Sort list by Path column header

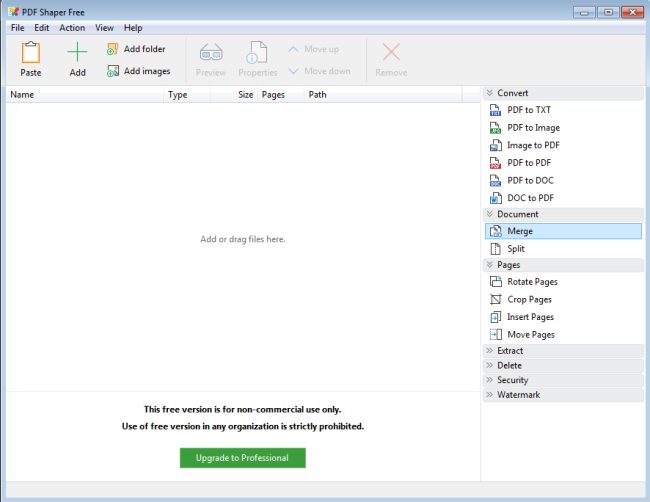click(383, 95)
